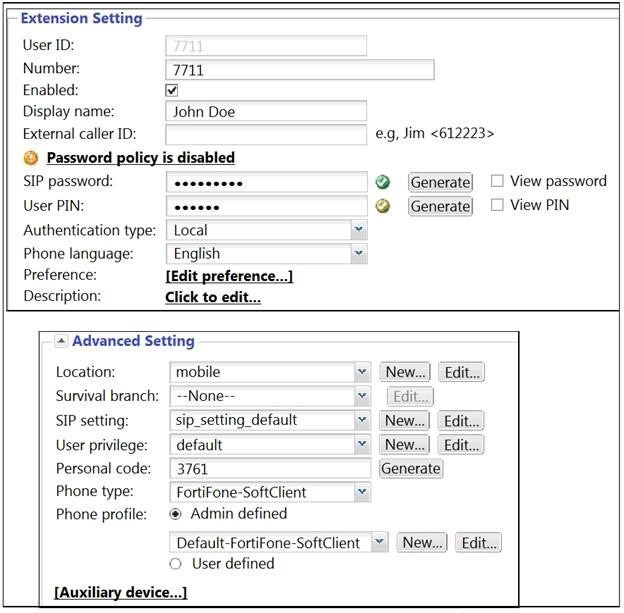Enable the View password checkbox
Viewport: 624px width, 613px height.
[497, 181]
